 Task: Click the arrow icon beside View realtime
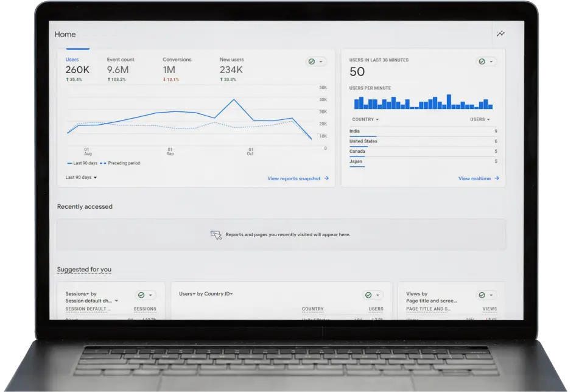(x=497, y=178)
